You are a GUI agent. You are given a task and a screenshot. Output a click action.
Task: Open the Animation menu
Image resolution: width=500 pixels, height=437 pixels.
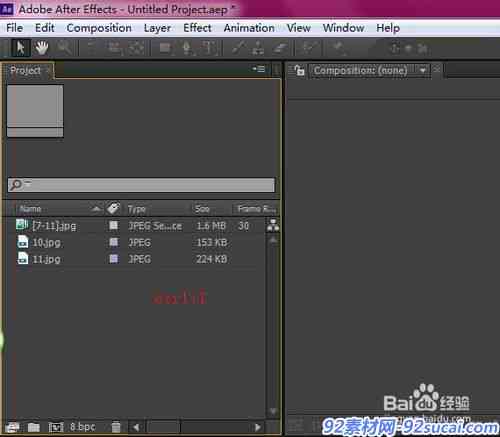(249, 28)
